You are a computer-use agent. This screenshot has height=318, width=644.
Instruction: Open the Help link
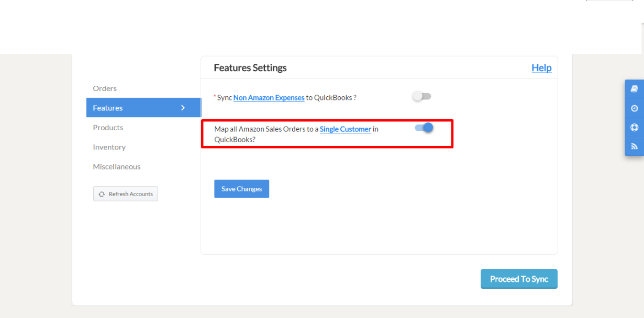point(541,67)
